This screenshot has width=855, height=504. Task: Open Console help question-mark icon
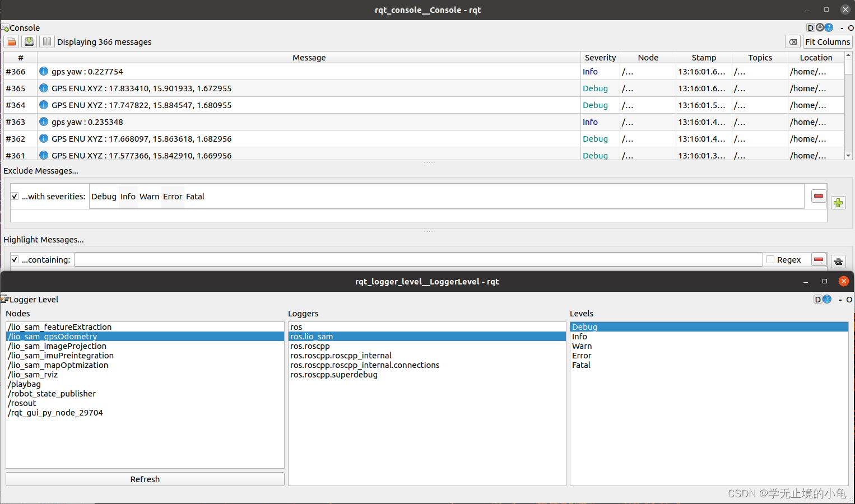point(829,27)
